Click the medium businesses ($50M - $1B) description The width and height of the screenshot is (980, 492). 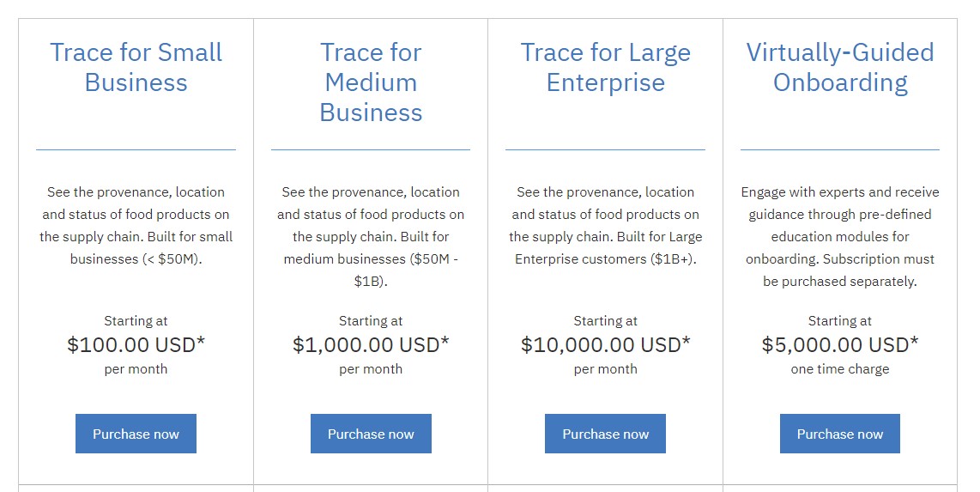[x=371, y=236]
